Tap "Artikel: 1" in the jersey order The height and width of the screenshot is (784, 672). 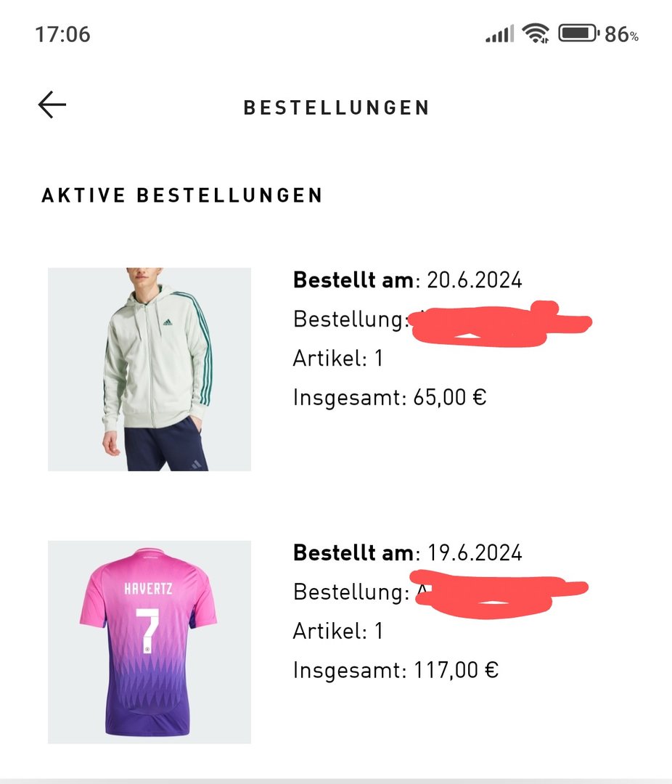tap(337, 631)
